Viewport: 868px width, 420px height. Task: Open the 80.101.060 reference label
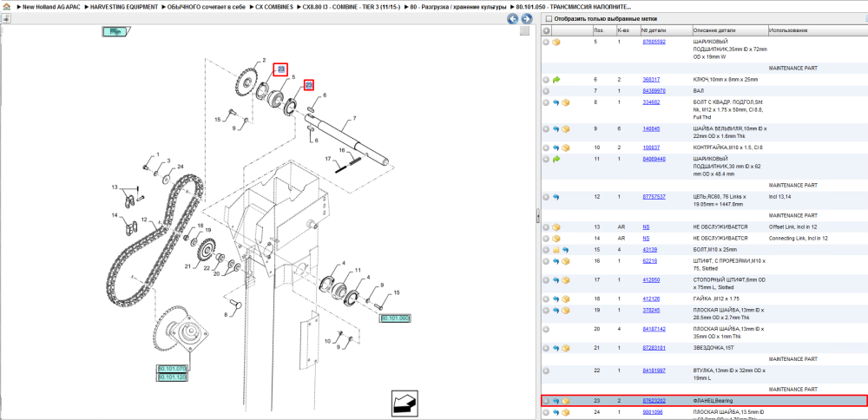pyautogui.click(x=395, y=318)
